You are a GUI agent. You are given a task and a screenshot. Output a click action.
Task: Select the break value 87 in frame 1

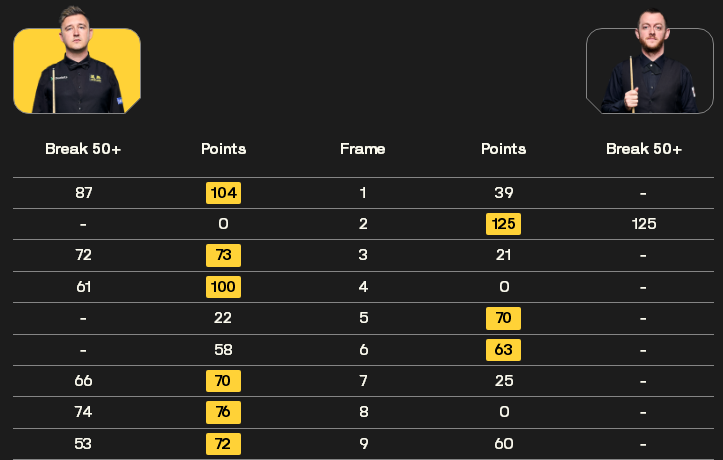[x=83, y=193]
